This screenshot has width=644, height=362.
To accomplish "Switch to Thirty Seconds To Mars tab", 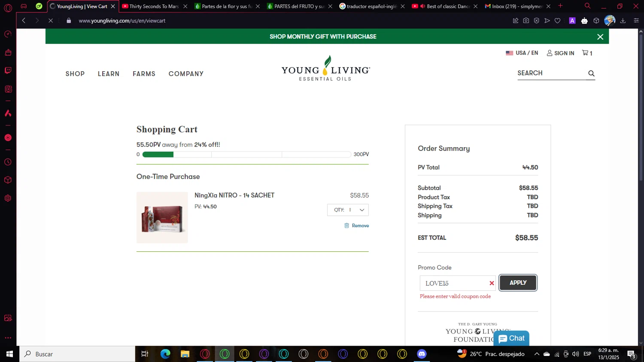I will [x=154, y=6].
